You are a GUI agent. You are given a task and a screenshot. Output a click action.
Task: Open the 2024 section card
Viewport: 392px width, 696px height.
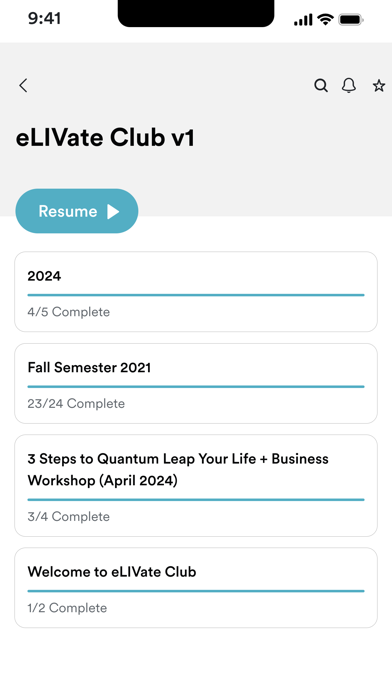pyautogui.click(x=196, y=292)
